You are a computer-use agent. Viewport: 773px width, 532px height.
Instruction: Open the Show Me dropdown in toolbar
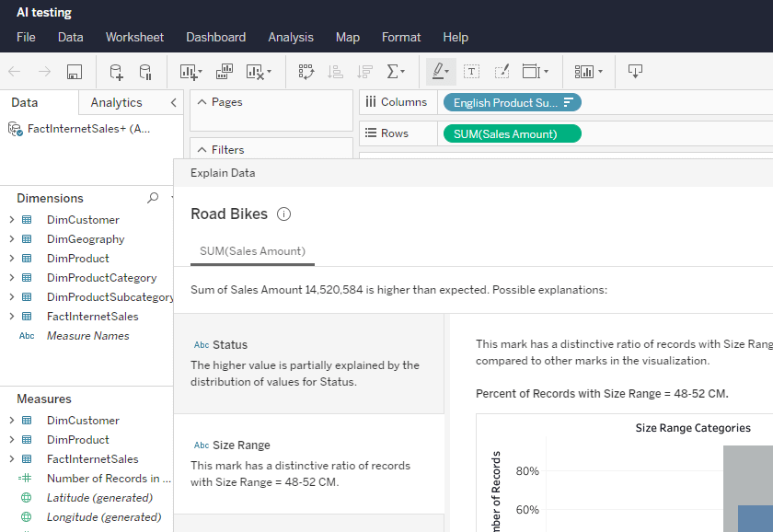[x=588, y=72]
